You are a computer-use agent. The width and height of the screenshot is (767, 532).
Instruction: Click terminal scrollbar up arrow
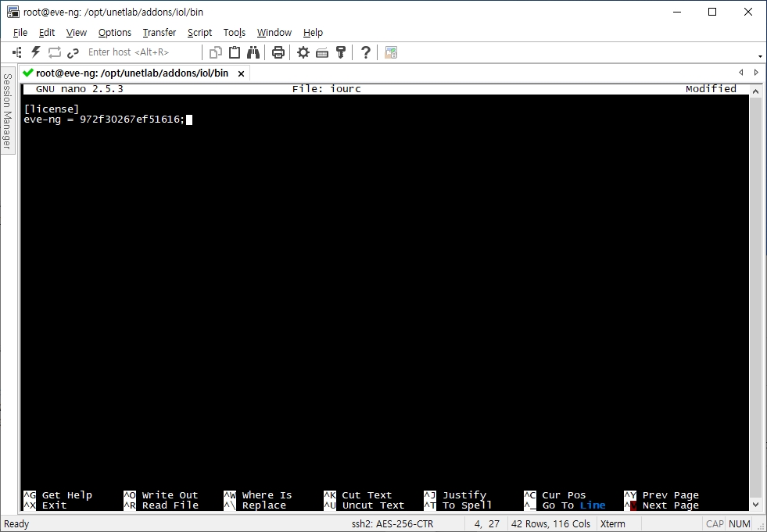[x=755, y=91]
